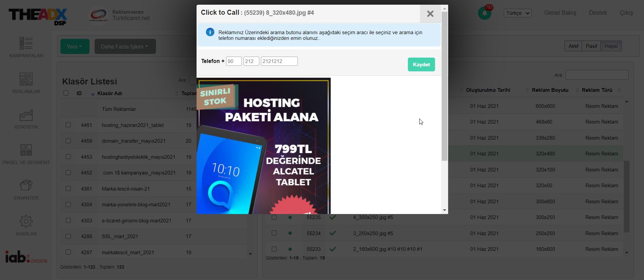This screenshot has height=280, width=644.
Task: Check folder 4304 marka-yonetimi-blog-mart2021
Action: click(x=68, y=204)
